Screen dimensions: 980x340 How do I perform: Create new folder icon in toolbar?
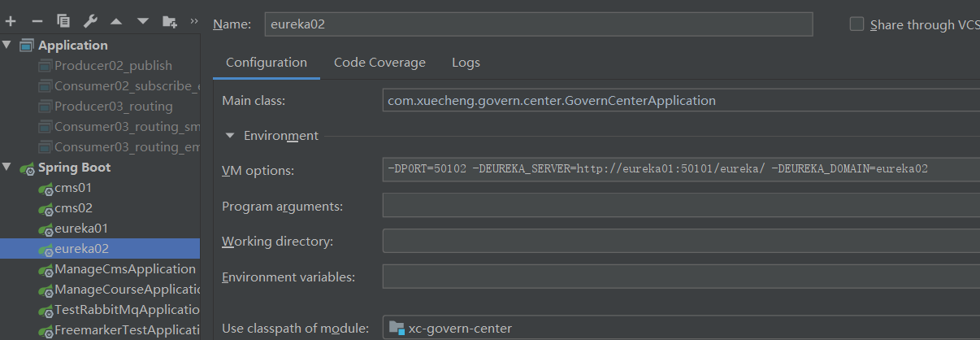[x=170, y=21]
